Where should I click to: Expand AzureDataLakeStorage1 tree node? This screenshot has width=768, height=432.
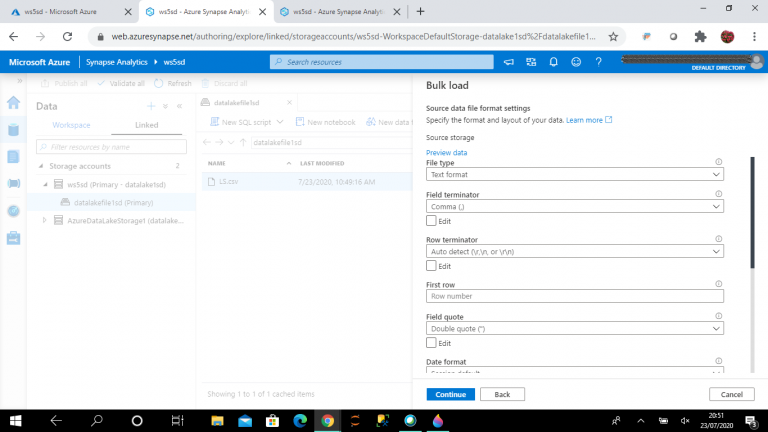click(44, 220)
